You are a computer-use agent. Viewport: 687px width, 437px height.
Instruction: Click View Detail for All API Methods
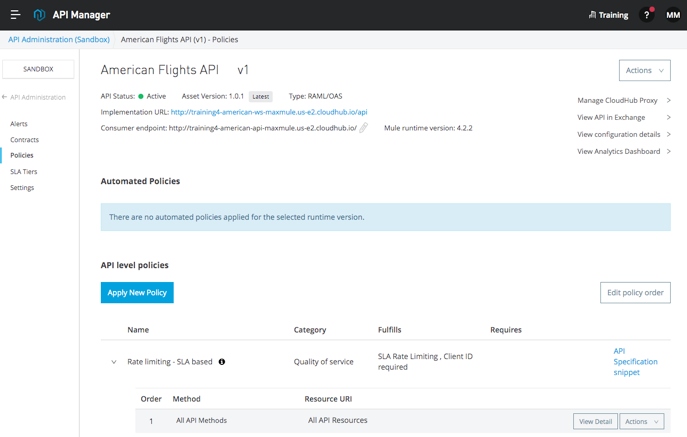click(595, 421)
